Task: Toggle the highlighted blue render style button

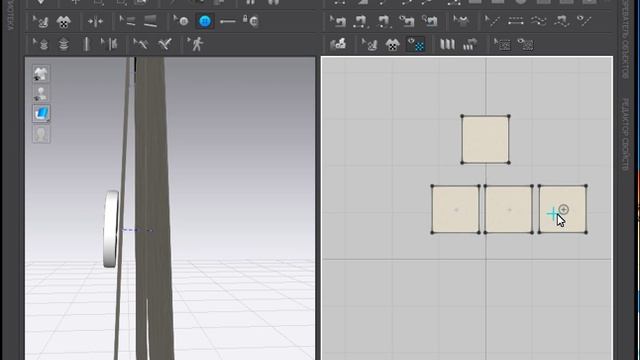Action: 41,113
